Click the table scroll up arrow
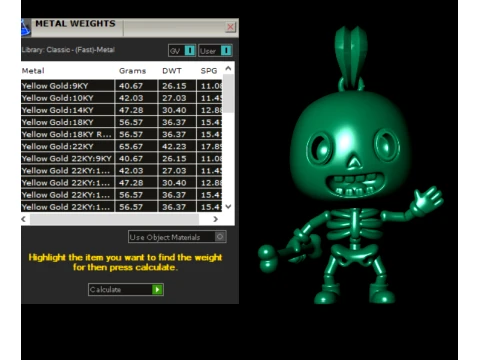480x360 pixels. pyautogui.click(x=228, y=68)
